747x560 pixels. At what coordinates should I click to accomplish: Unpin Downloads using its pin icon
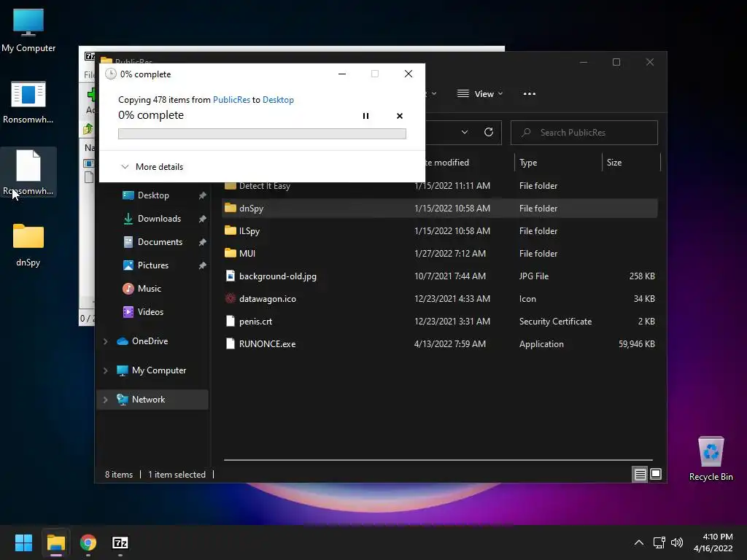point(203,219)
